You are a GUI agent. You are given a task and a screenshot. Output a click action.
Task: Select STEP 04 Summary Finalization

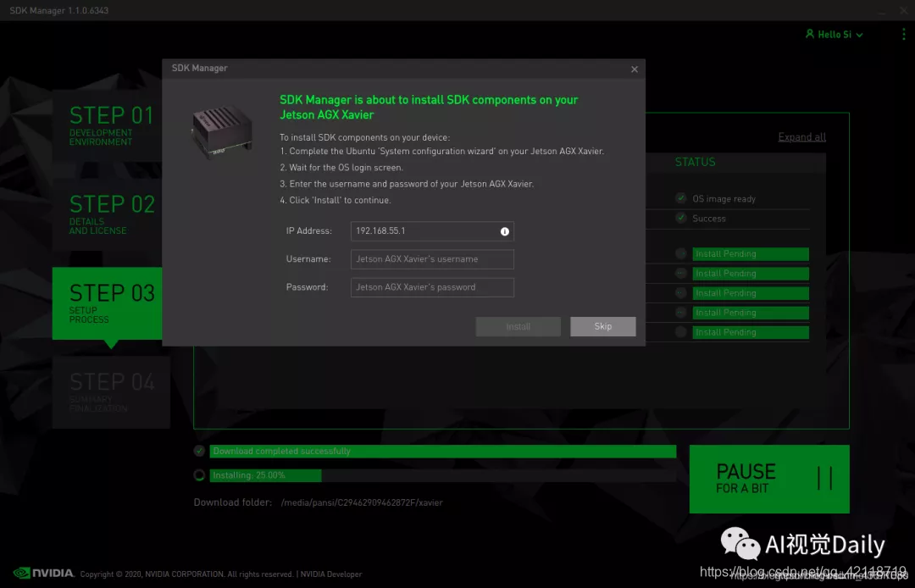[x=111, y=392]
